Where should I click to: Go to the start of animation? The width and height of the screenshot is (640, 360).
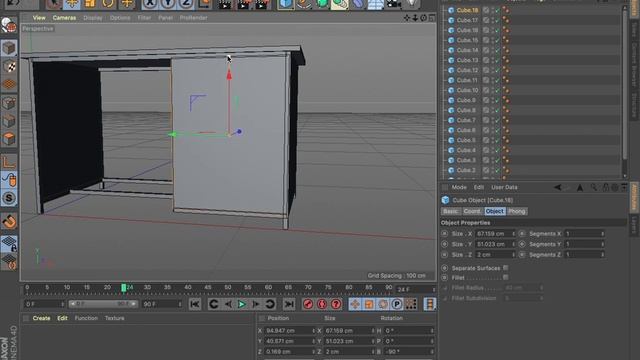195,304
